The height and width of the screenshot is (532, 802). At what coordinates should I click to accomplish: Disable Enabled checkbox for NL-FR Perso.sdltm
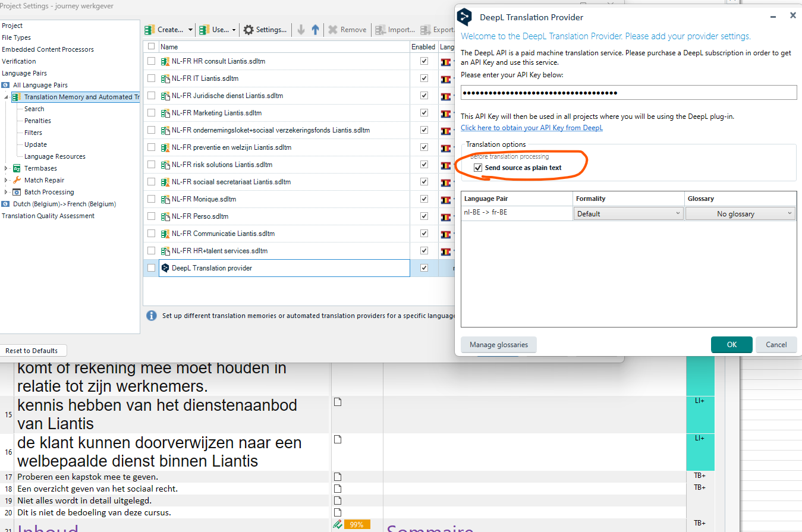click(424, 216)
